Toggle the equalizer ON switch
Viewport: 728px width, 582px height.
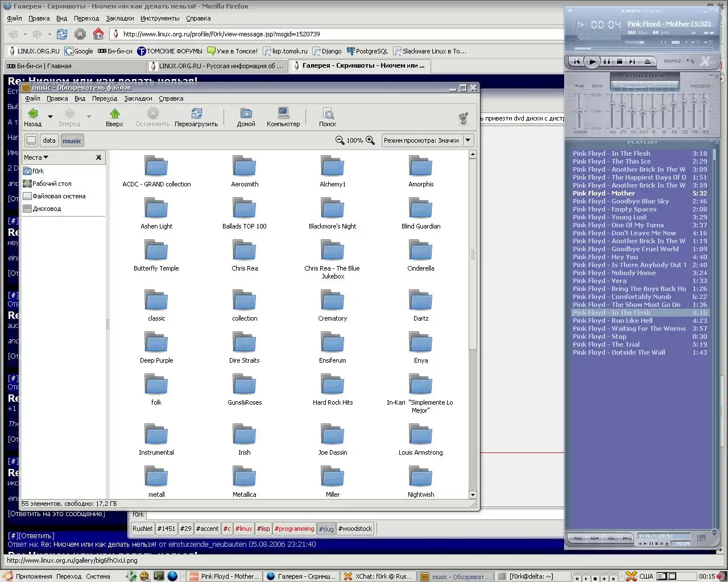(580, 86)
